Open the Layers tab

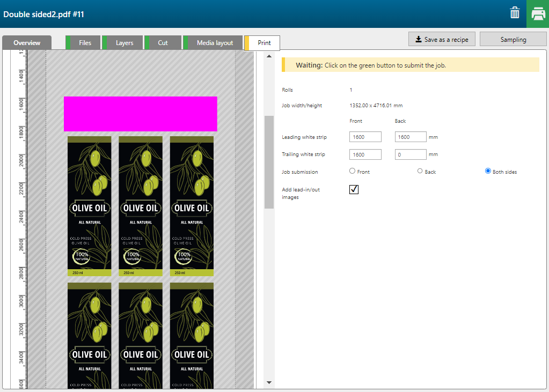[x=124, y=43]
